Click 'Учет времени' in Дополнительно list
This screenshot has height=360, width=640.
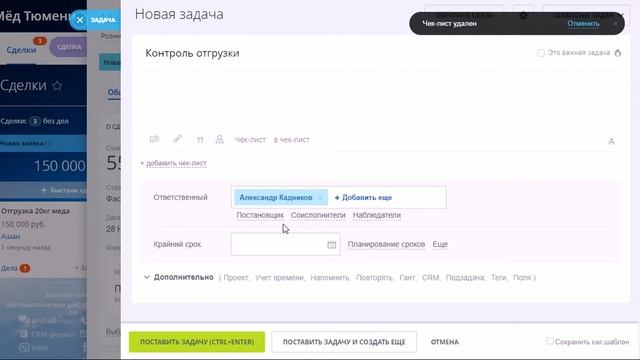(279, 278)
